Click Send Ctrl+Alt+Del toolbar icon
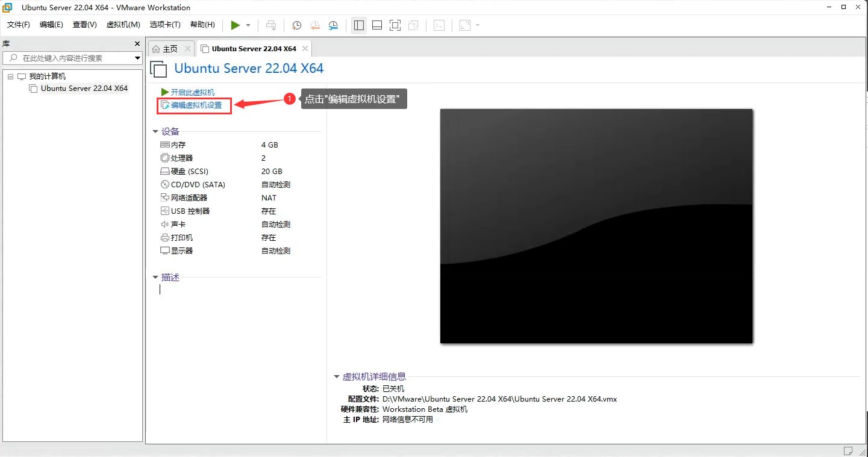 pos(271,25)
